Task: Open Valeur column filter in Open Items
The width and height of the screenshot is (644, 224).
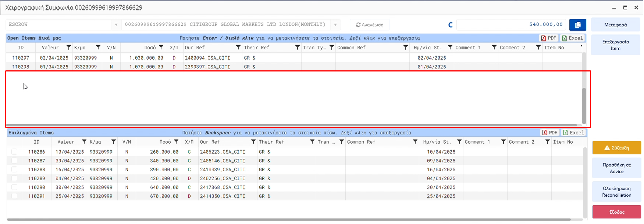Action: click(x=68, y=48)
